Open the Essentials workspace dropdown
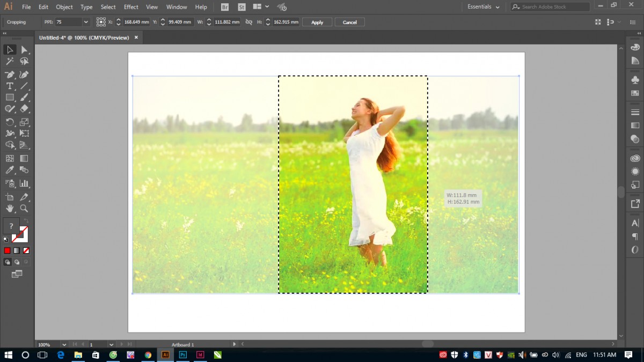The width and height of the screenshot is (644, 362). (483, 7)
